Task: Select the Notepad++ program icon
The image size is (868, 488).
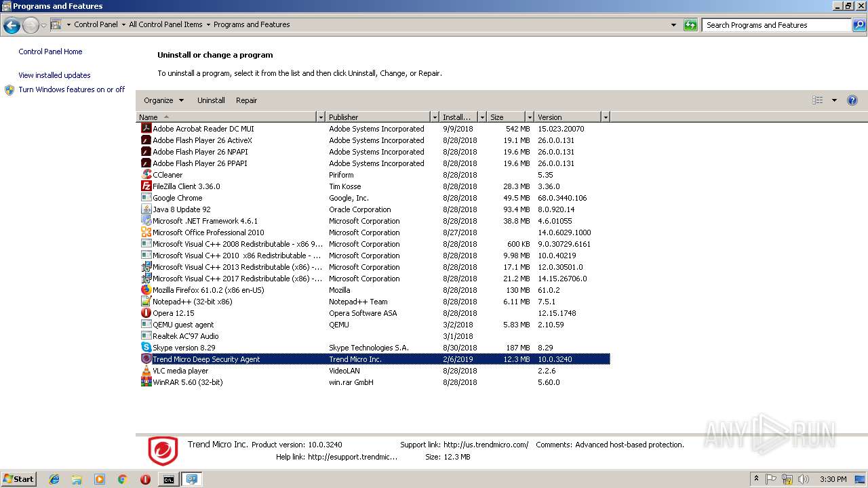Action: 146,301
